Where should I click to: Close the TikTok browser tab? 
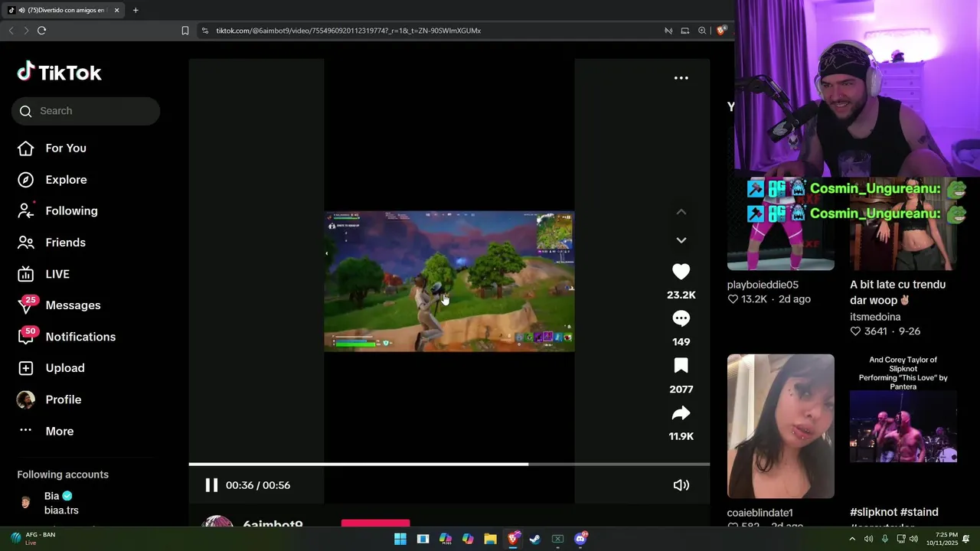click(116, 10)
